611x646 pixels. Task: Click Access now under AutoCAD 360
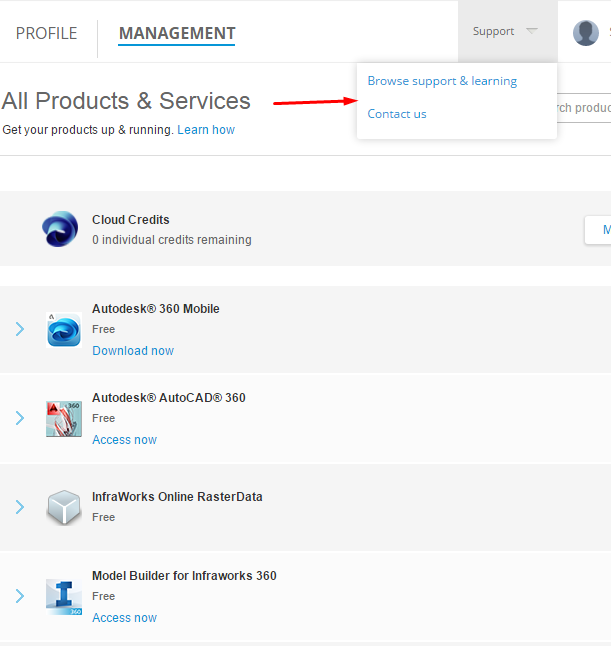(x=124, y=440)
